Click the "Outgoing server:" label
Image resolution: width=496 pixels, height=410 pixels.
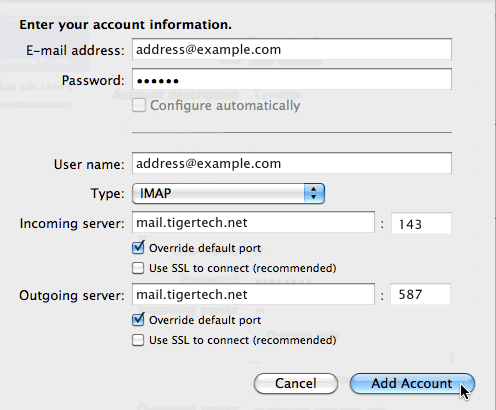[72, 295]
